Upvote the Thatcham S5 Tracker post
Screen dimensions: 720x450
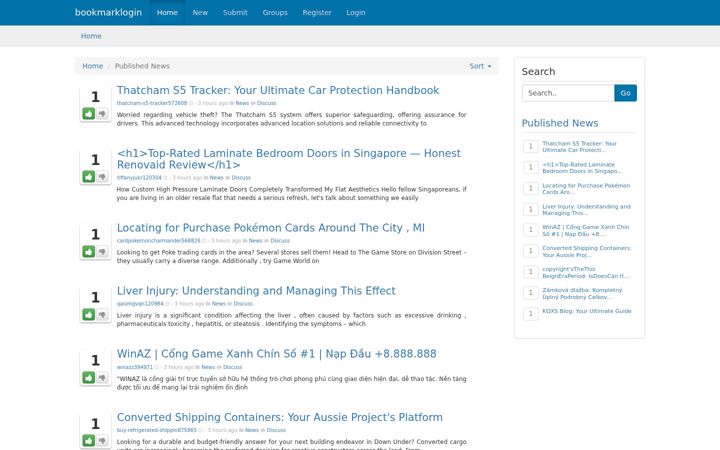point(89,113)
